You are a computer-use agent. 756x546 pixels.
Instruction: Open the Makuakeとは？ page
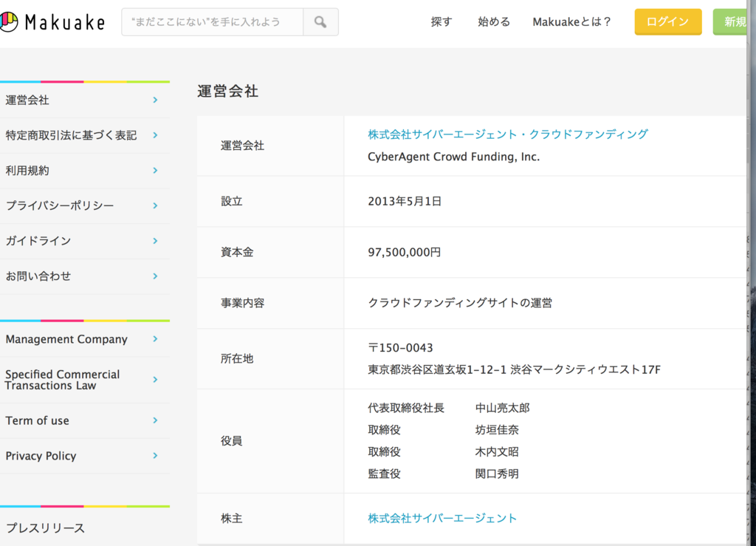click(x=572, y=21)
